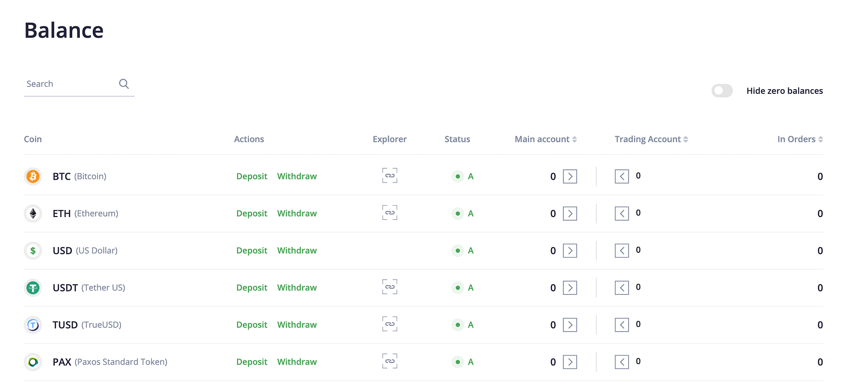Transfer TUSD from trading to main account
The height and width of the screenshot is (383, 868).
pos(622,325)
